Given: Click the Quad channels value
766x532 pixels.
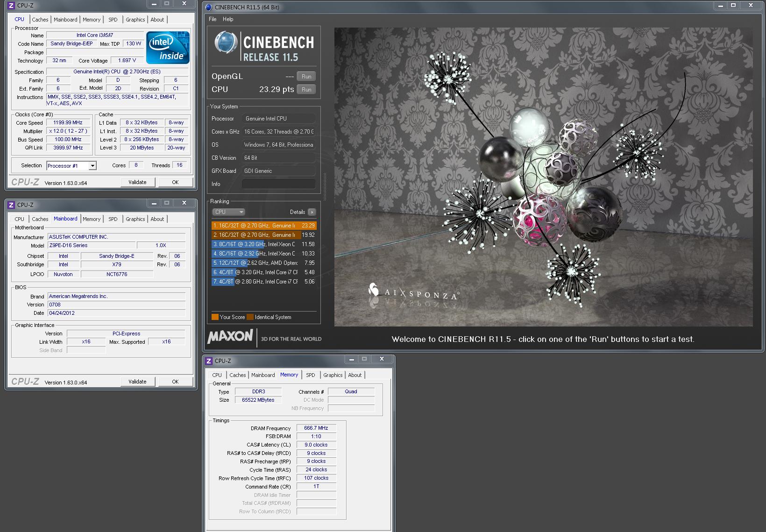Looking at the screenshot, I should (351, 391).
